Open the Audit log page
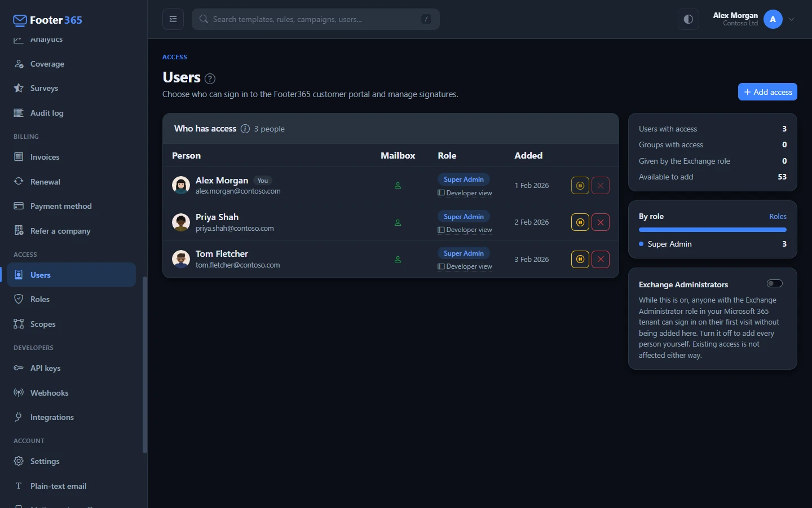Screen dimensions: 812x508 tap(71, 113)
